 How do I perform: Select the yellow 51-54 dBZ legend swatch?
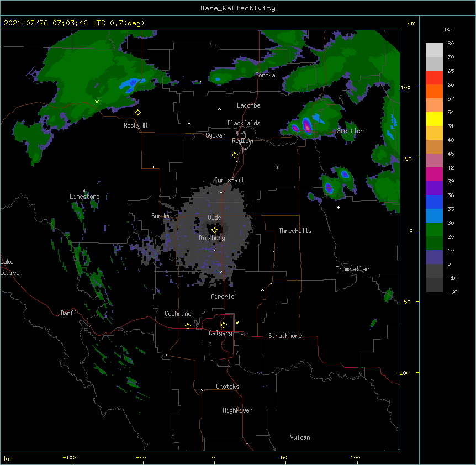click(434, 119)
